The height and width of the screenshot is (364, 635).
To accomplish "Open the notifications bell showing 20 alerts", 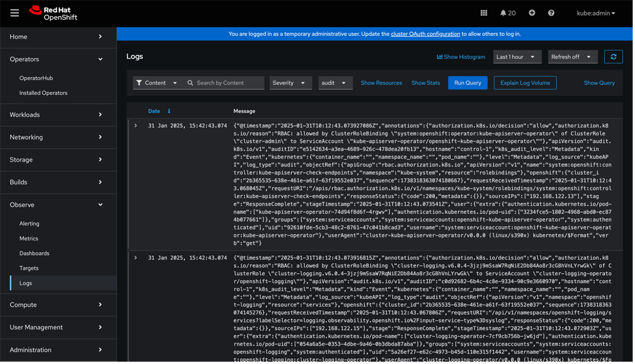I will coord(506,12).
